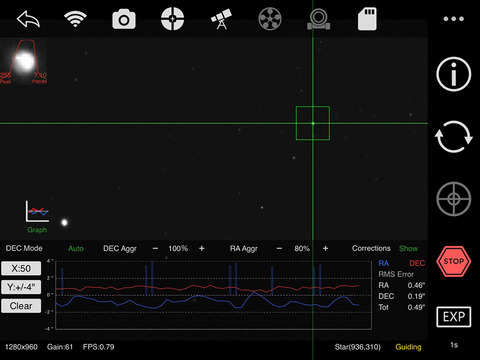480x360 pixels.
Task: Increase DEC aggressiveness with plus
Action: pos(201,248)
